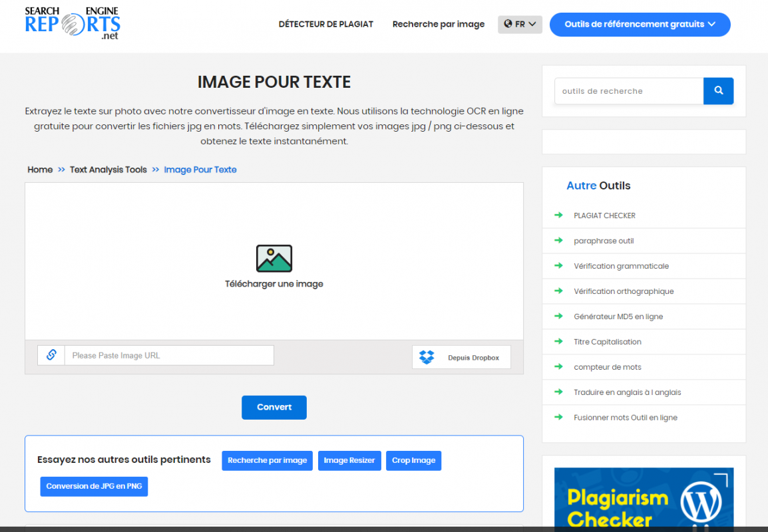Image resolution: width=768 pixels, height=532 pixels.
Task: Open DÉTECTEUR DE PLAGIAT page
Action: [325, 24]
